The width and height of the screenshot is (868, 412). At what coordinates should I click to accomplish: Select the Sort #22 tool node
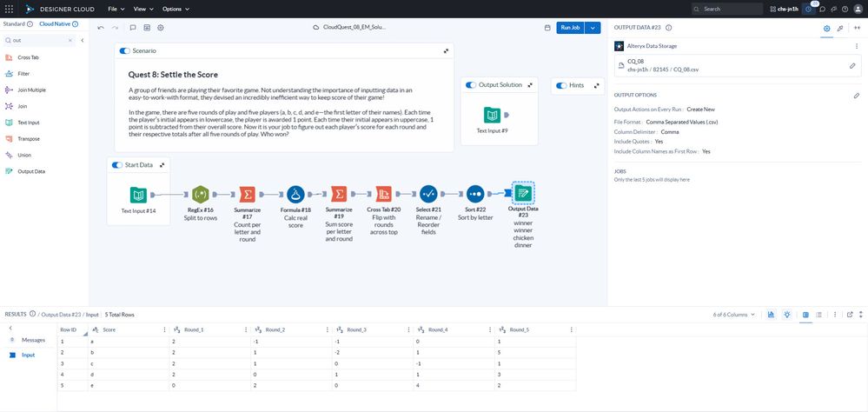[x=475, y=195]
